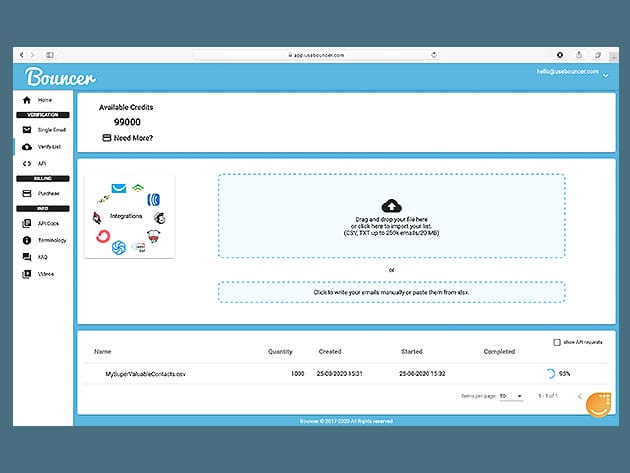Open Single Email verification via its envelope icon
The image size is (630, 473).
[x=26, y=130]
